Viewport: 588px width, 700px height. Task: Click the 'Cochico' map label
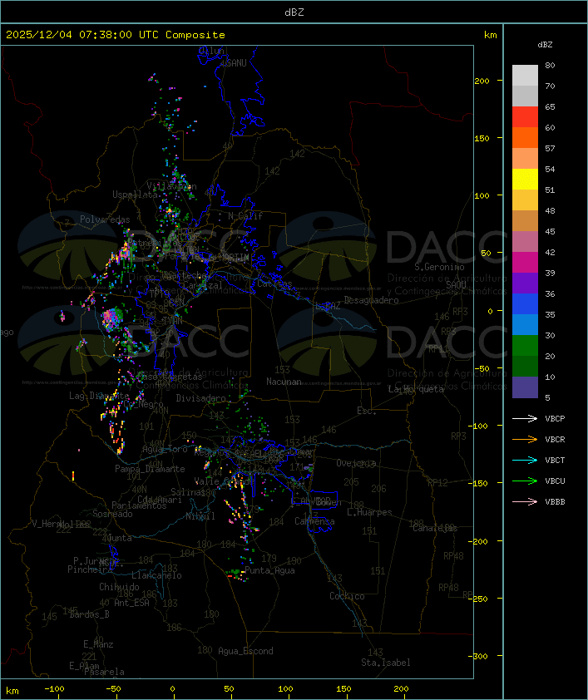347,596
